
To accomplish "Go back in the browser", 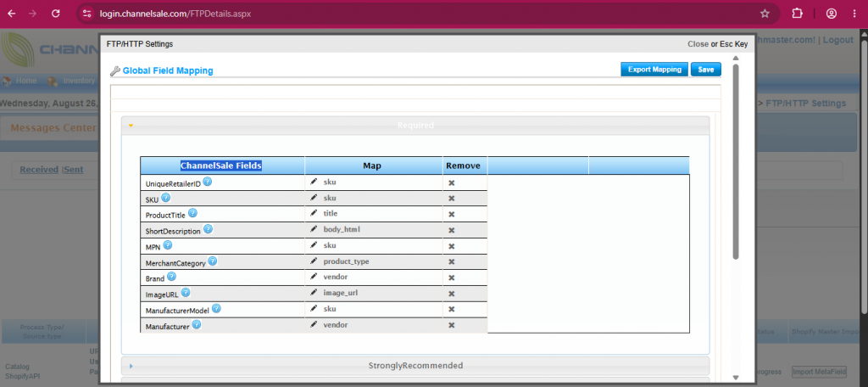I will (x=12, y=14).
